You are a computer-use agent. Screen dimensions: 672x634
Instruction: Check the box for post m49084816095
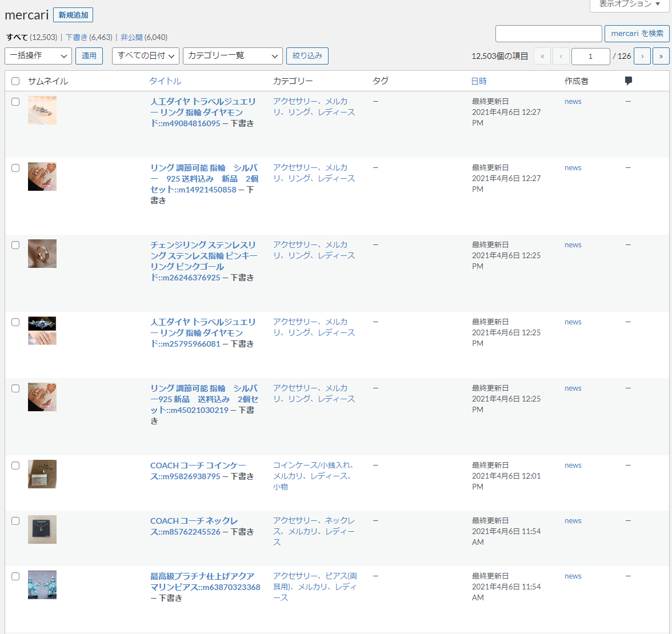[15, 102]
